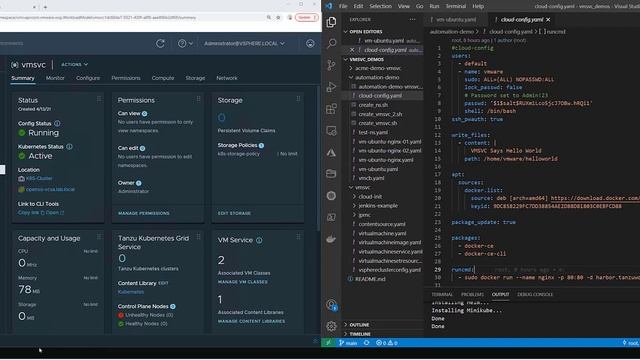Switch to PROBLEMS panel tab
The height and width of the screenshot is (360, 640).
(472, 294)
